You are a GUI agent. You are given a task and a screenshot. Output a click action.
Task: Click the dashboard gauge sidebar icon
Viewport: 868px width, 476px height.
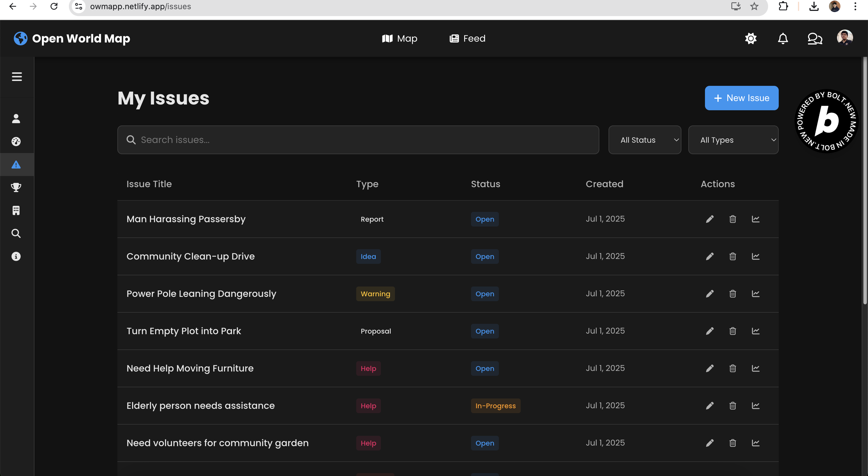[16, 142]
